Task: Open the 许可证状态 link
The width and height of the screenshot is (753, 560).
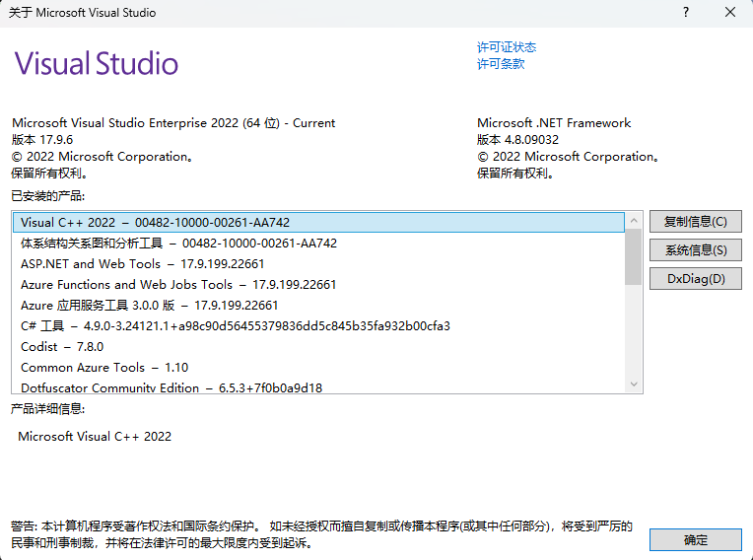Action: (x=507, y=47)
